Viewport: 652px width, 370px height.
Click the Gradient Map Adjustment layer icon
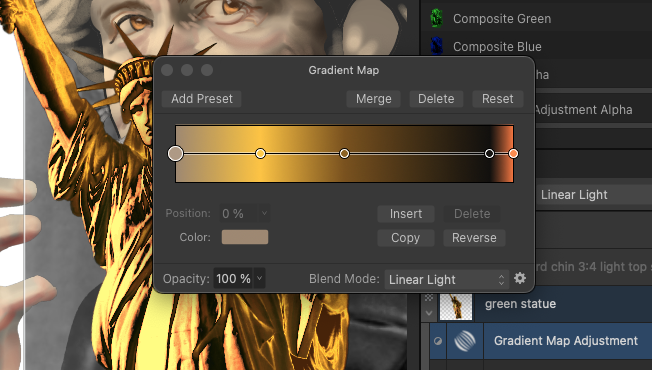(465, 341)
